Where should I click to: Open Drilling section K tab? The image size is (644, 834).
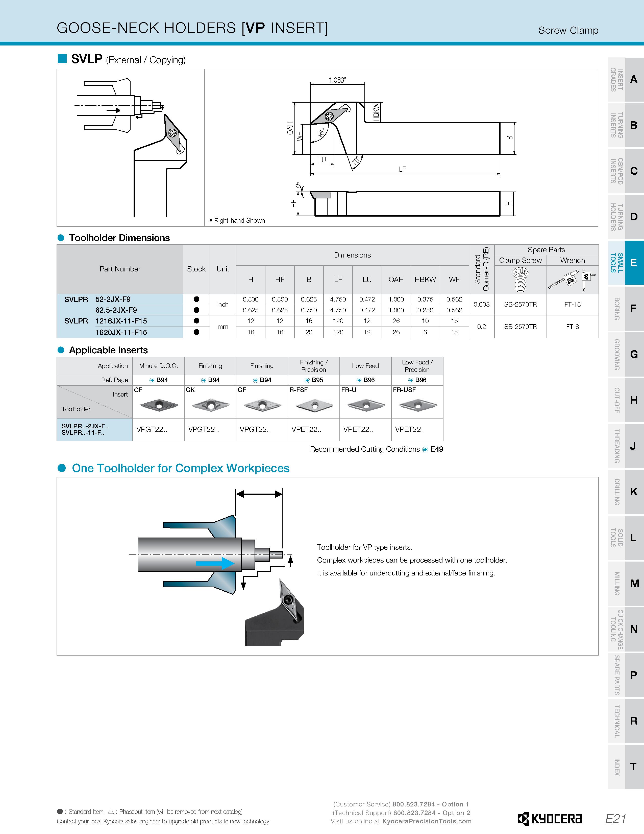[626, 492]
